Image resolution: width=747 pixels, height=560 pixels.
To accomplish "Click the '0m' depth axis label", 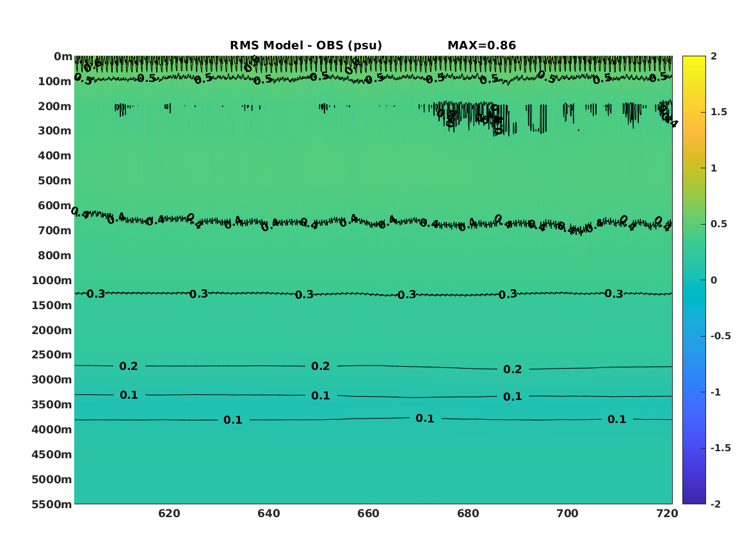I will [x=63, y=57].
